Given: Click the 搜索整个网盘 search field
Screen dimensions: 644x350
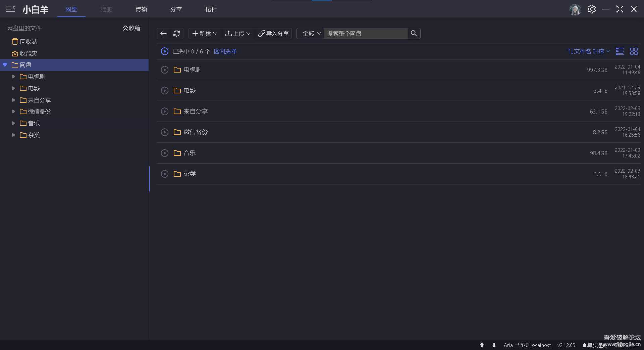Looking at the screenshot, I should click(366, 34).
